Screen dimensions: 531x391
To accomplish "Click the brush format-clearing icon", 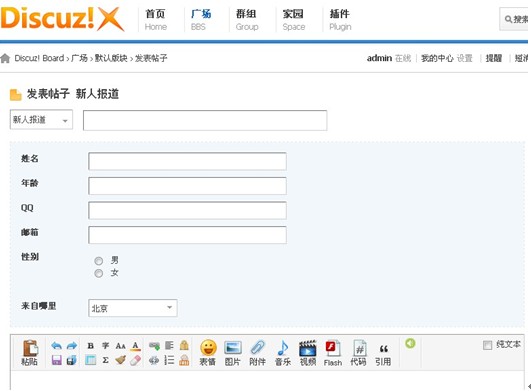I will pos(121,360).
